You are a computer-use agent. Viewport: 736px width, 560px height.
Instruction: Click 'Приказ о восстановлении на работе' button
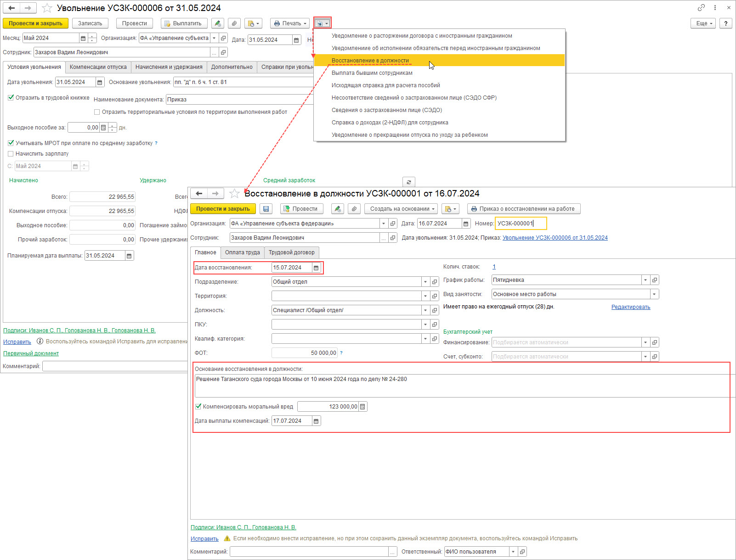(524, 209)
